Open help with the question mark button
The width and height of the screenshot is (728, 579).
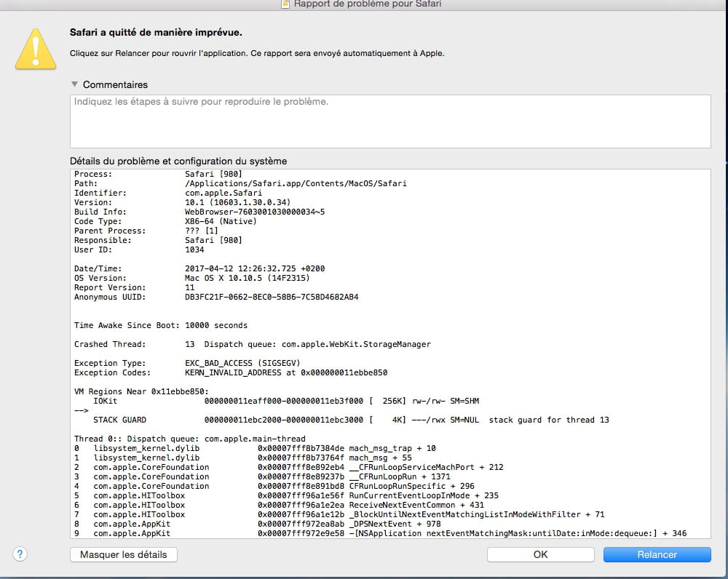[x=20, y=554]
